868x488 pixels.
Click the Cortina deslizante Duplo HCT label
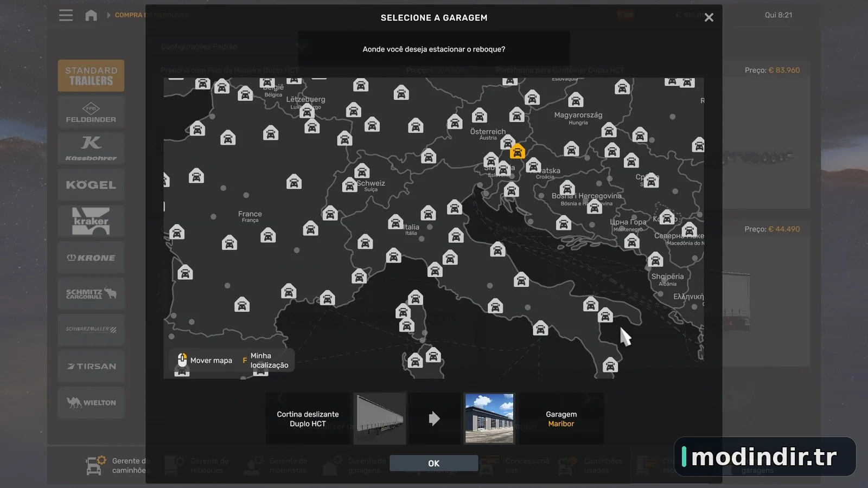(308, 419)
